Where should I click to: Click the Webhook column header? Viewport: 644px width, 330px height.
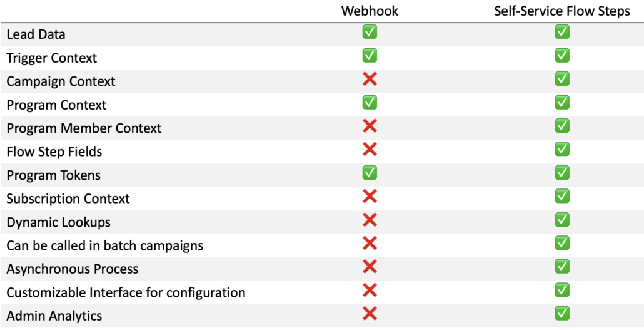click(x=370, y=11)
